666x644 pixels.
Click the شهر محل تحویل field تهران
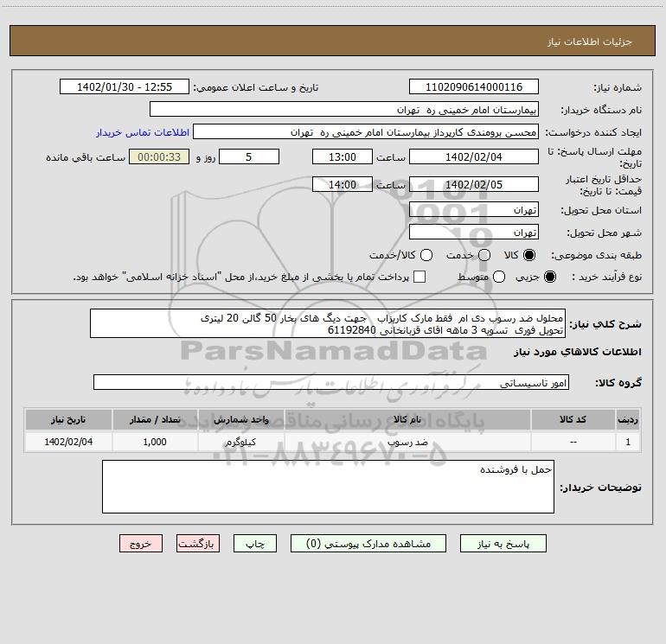point(474,232)
